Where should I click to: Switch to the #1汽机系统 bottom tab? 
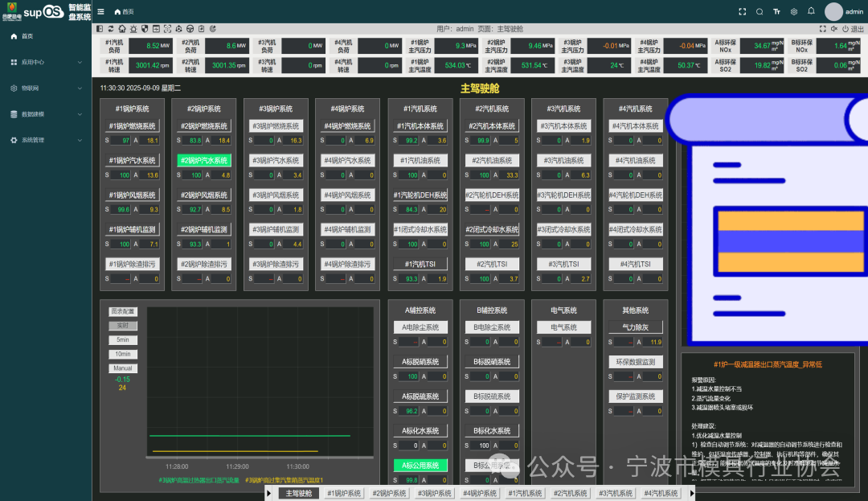[526, 493]
